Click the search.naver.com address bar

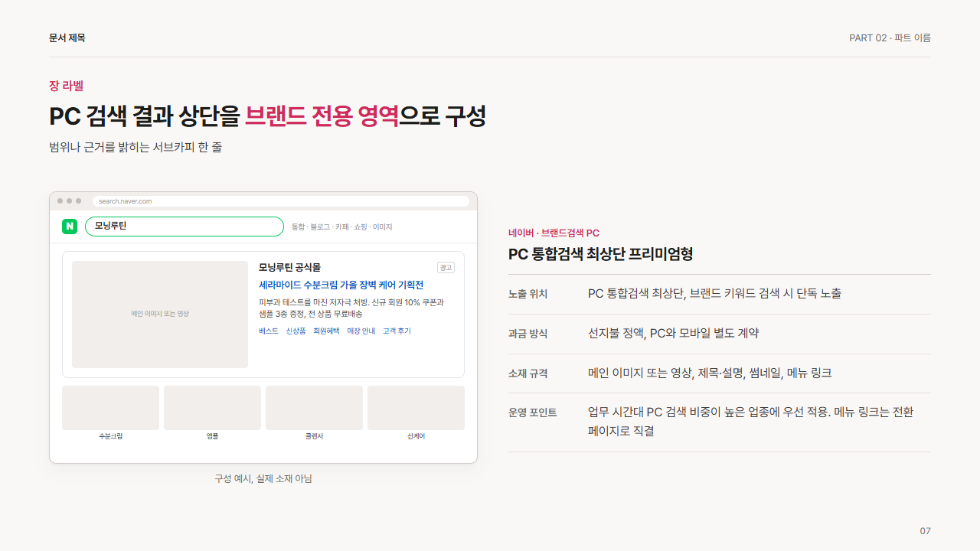coord(281,201)
